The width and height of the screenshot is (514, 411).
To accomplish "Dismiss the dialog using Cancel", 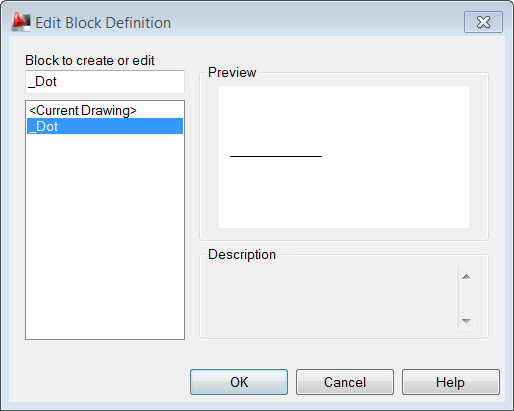I will (x=345, y=382).
